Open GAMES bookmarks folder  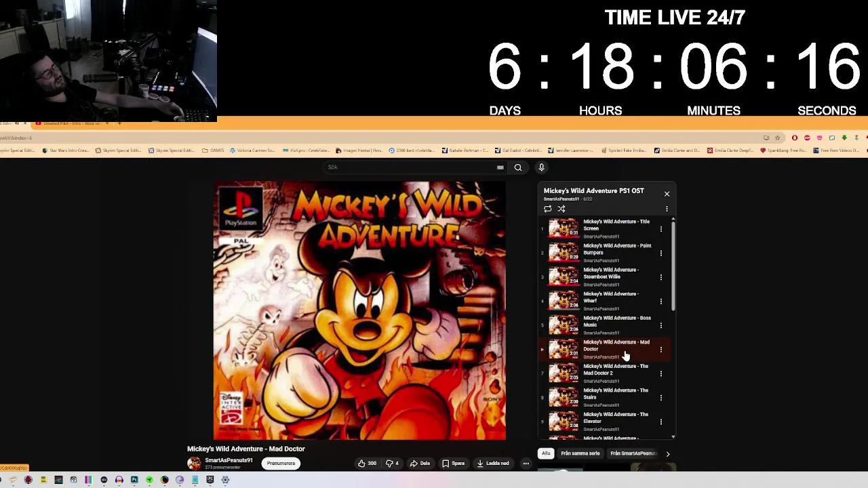pyautogui.click(x=214, y=150)
